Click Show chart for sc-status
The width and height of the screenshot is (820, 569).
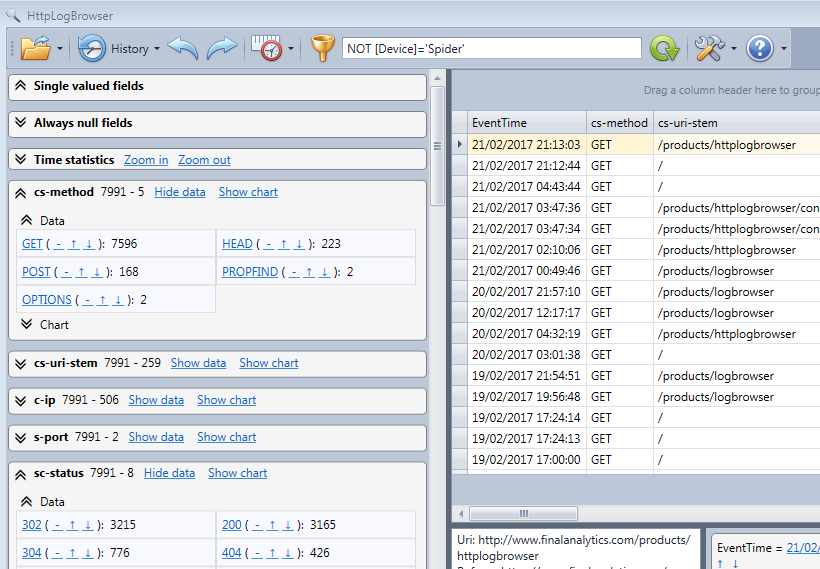pos(237,473)
